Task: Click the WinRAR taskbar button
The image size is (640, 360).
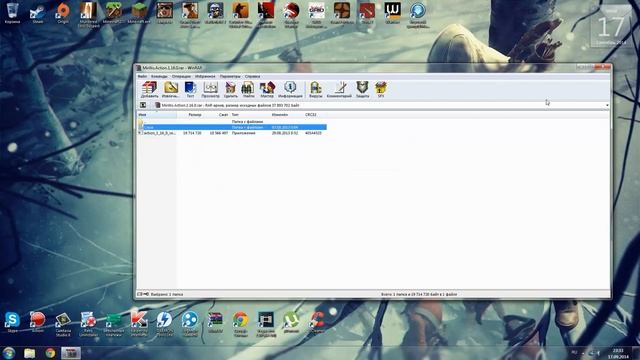Action: (71, 353)
